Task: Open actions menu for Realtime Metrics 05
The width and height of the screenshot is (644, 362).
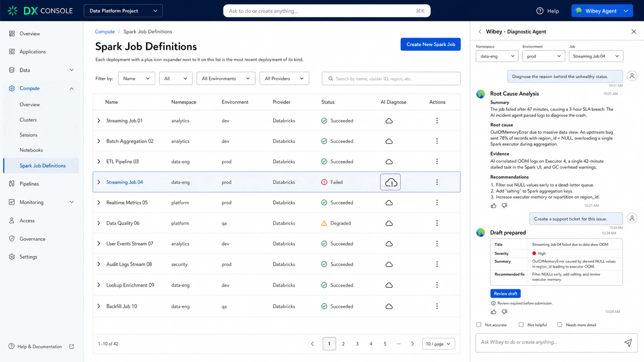Action: point(437,202)
